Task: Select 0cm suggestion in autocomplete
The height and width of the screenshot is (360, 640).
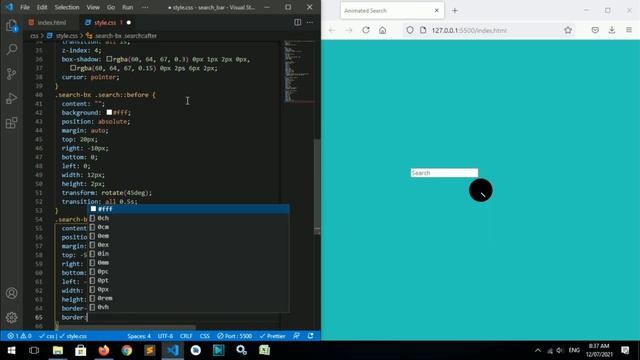Action: (189, 227)
